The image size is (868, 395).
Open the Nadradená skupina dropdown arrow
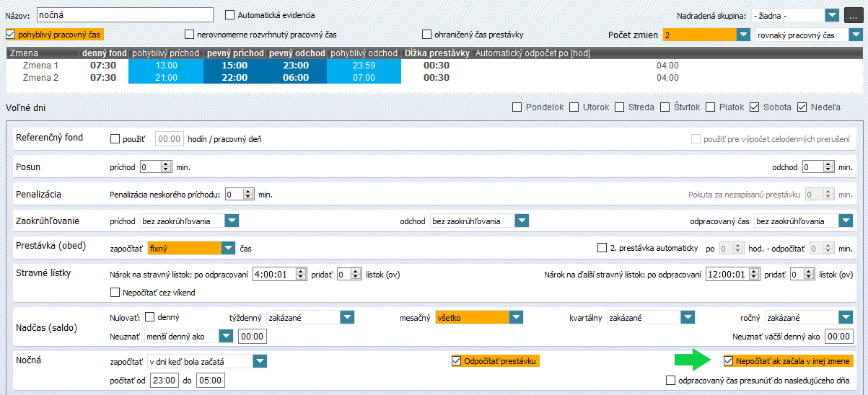coord(832,15)
